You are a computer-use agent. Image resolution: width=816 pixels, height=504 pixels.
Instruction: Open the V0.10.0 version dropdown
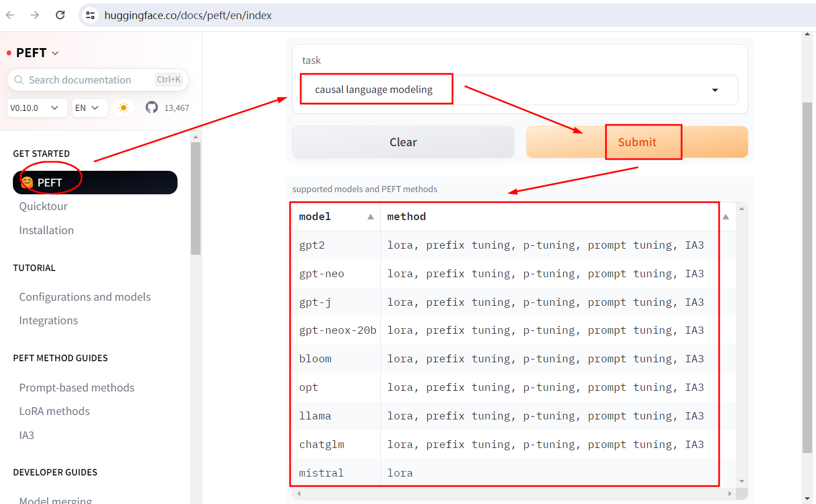[37, 108]
